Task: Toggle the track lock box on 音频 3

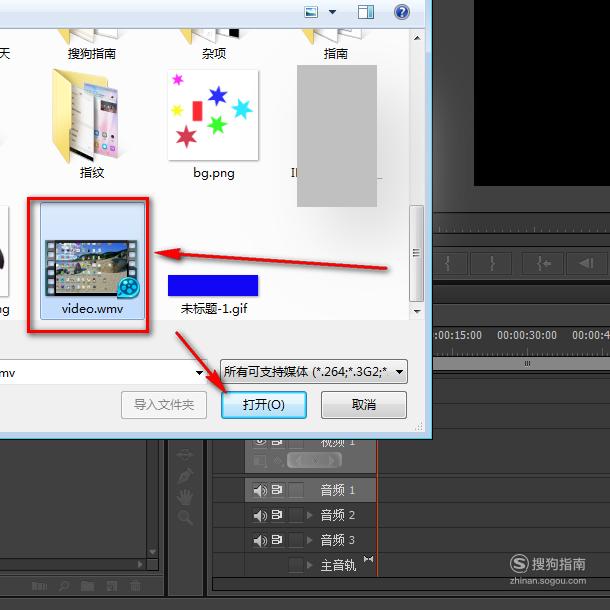Action: tap(296, 540)
